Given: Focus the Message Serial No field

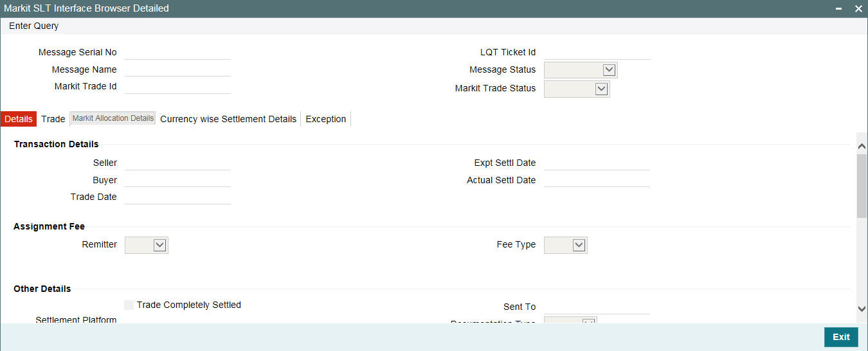Looking at the screenshot, I should 177,52.
